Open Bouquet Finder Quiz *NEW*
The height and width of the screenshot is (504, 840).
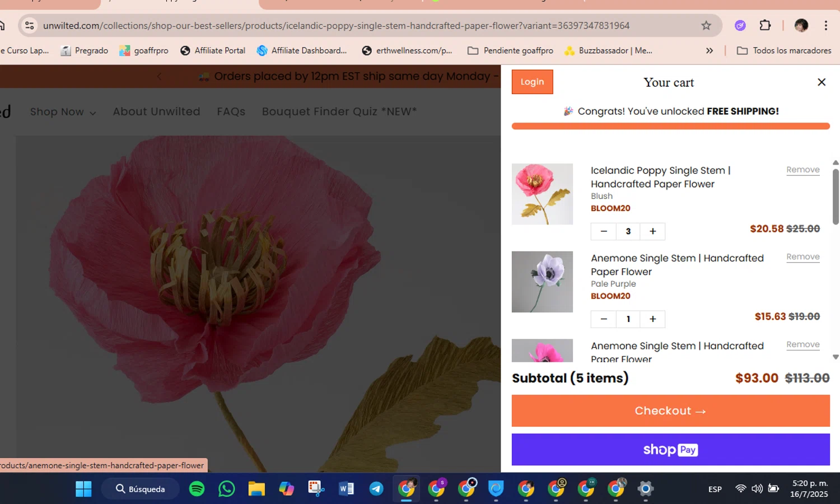[339, 111]
